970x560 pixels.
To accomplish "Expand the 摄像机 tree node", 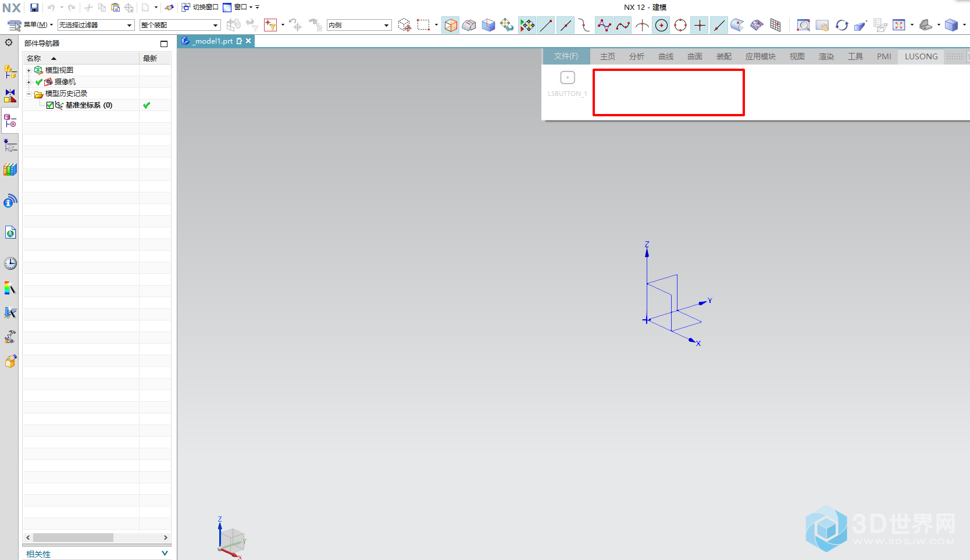I will click(x=28, y=82).
